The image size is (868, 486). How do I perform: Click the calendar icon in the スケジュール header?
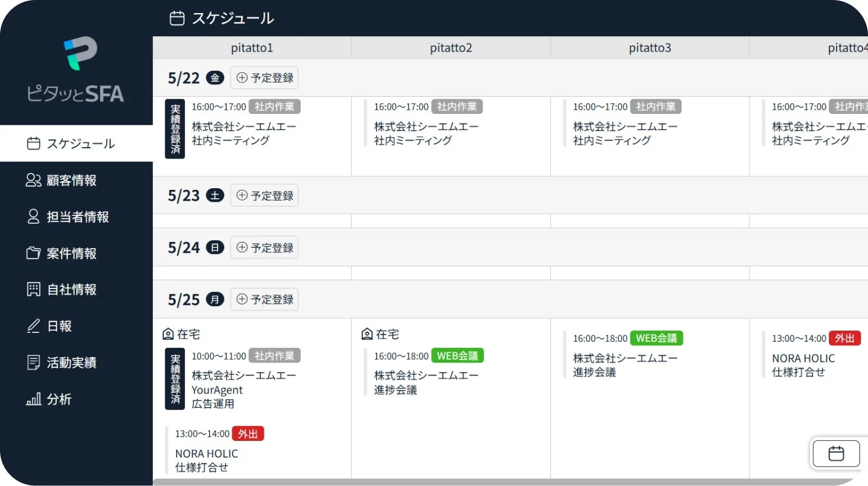(177, 18)
